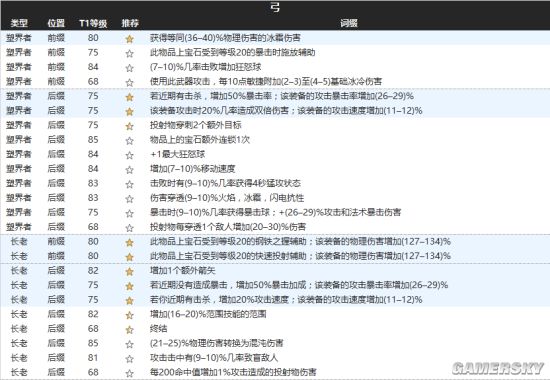Click the star in the 每10点敏捷附加 基础冰冷伤害 row

coord(129,82)
